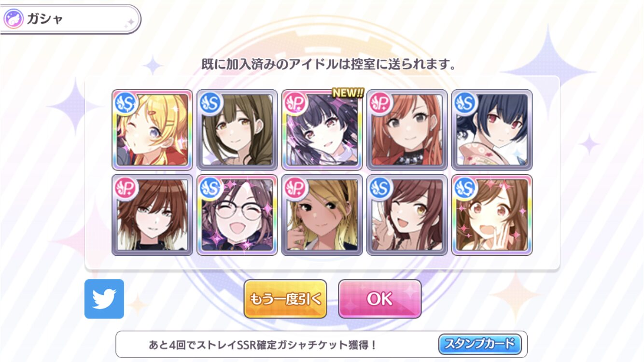This screenshot has width=644, height=362.
Task: Open the スタンプカード stamp card
Action: 480,344
